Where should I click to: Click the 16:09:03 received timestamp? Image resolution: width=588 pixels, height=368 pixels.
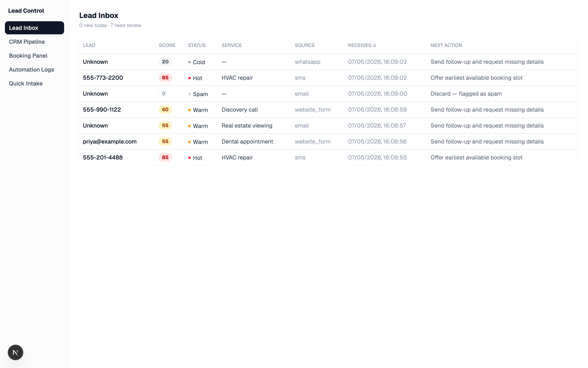click(377, 62)
